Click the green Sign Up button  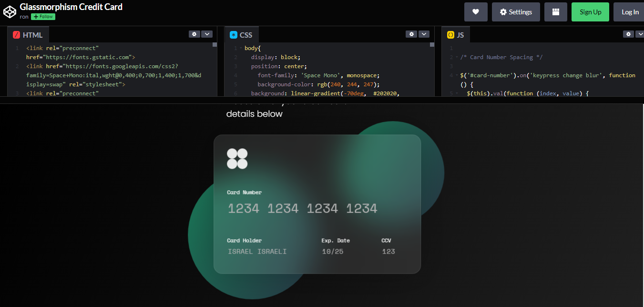point(590,11)
